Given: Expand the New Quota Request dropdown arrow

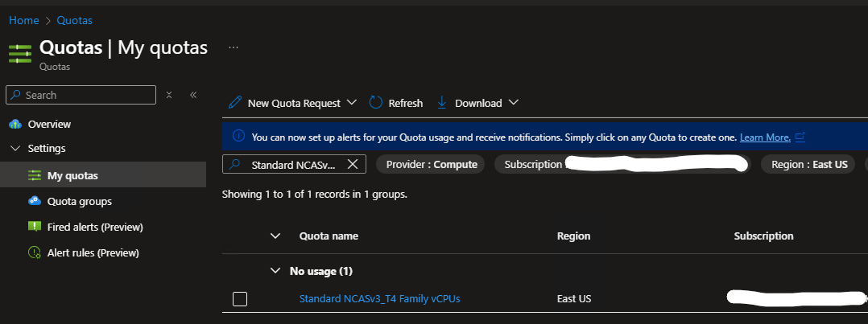Looking at the screenshot, I should 351,103.
